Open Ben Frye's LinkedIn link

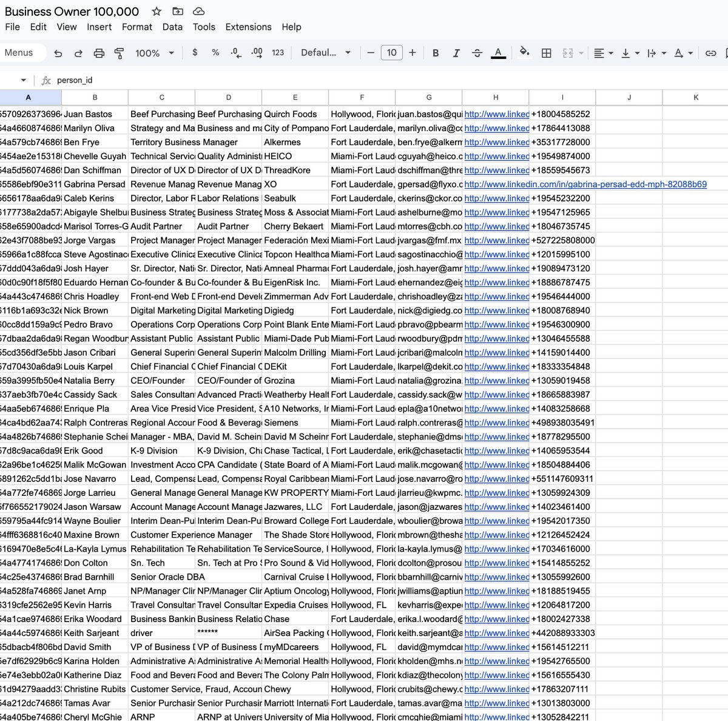point(496,142)
